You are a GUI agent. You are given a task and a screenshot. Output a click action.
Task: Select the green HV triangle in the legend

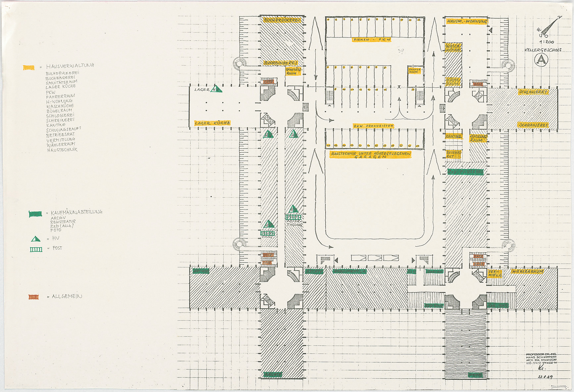point(35,239)
